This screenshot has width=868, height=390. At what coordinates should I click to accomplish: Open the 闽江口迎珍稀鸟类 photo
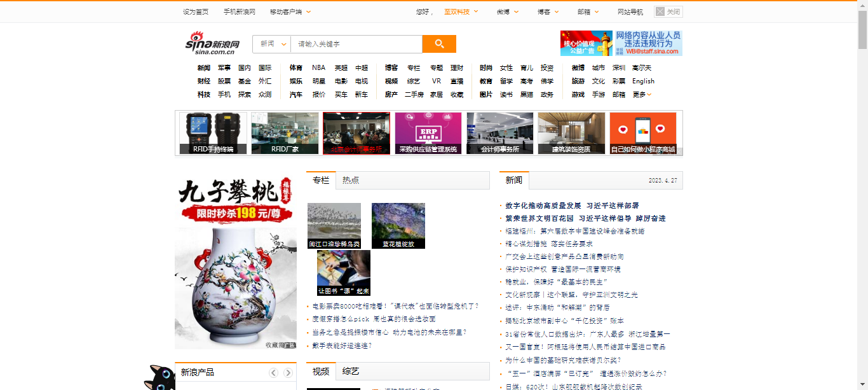[x=334, y=226]
